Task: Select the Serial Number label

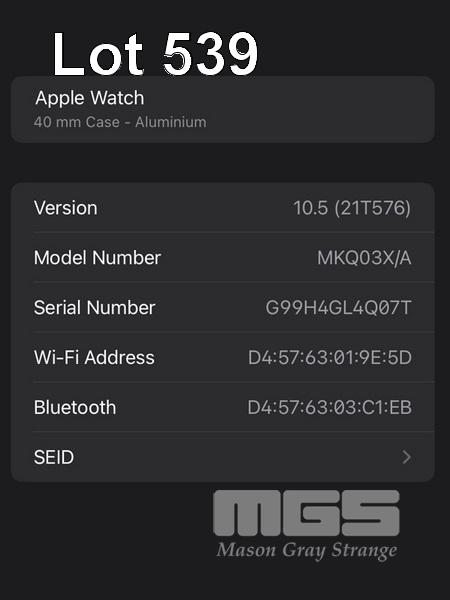Action: pos(95,307)
